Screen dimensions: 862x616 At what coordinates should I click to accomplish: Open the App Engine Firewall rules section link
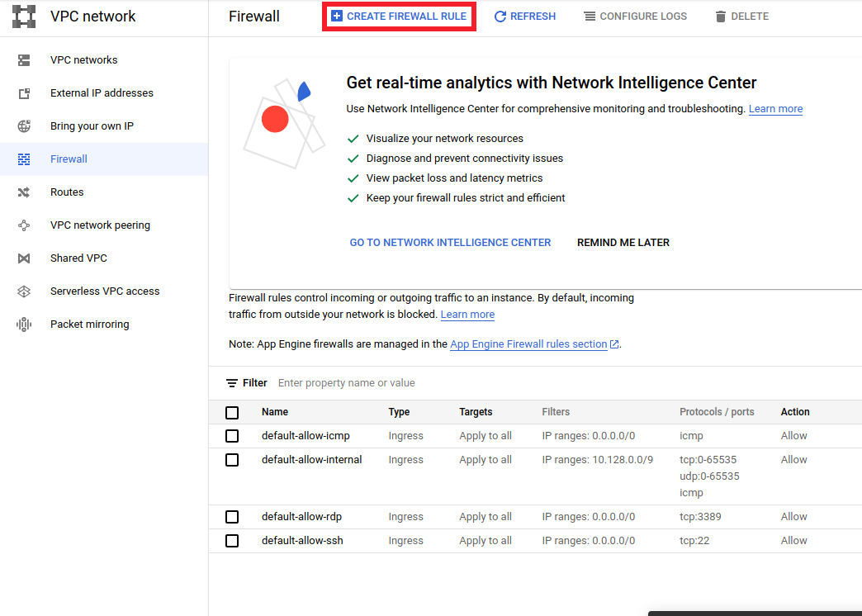point(529,344)
